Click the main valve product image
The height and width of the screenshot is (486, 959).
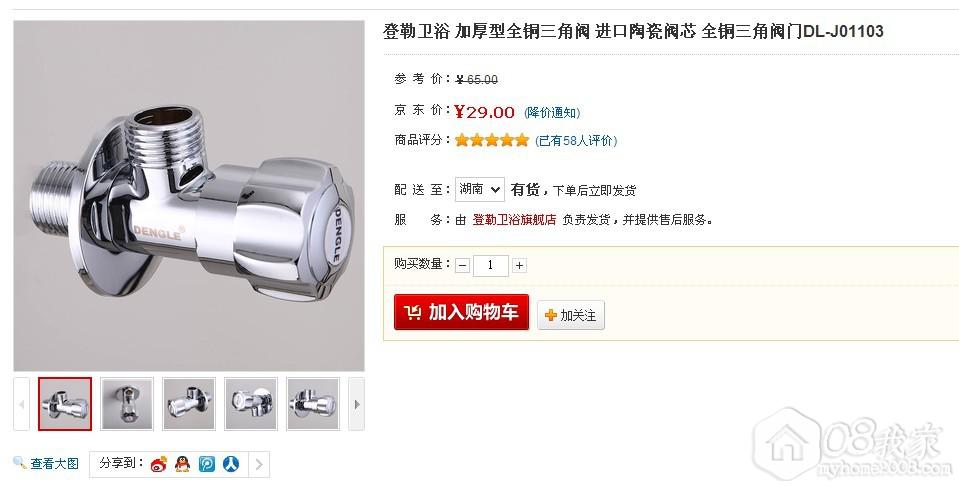[x=189, y=196]
